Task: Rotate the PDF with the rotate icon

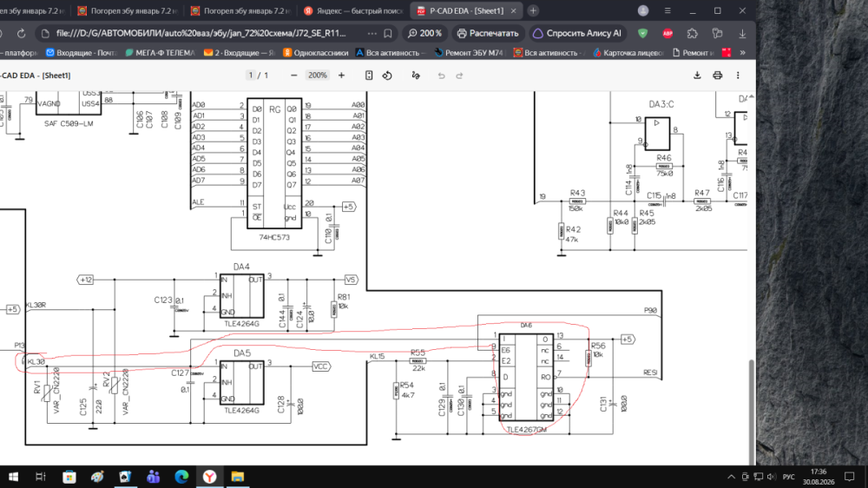Action: (387, 76)
